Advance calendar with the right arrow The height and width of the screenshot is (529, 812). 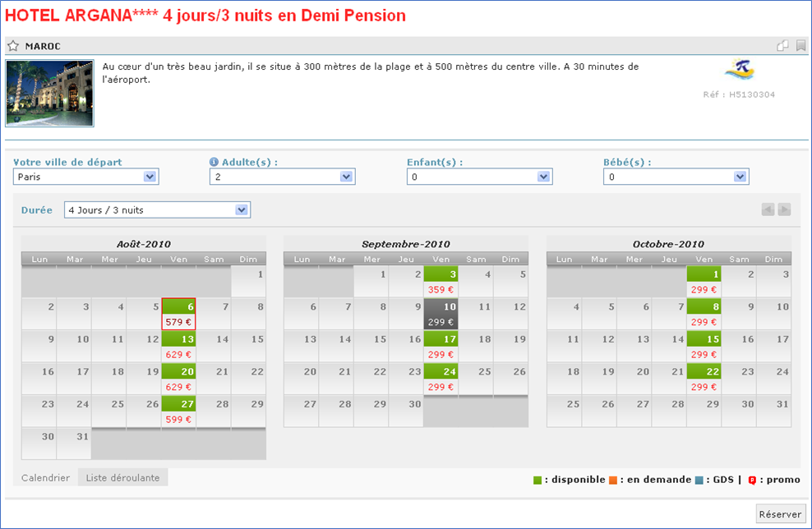click(784, 209)
